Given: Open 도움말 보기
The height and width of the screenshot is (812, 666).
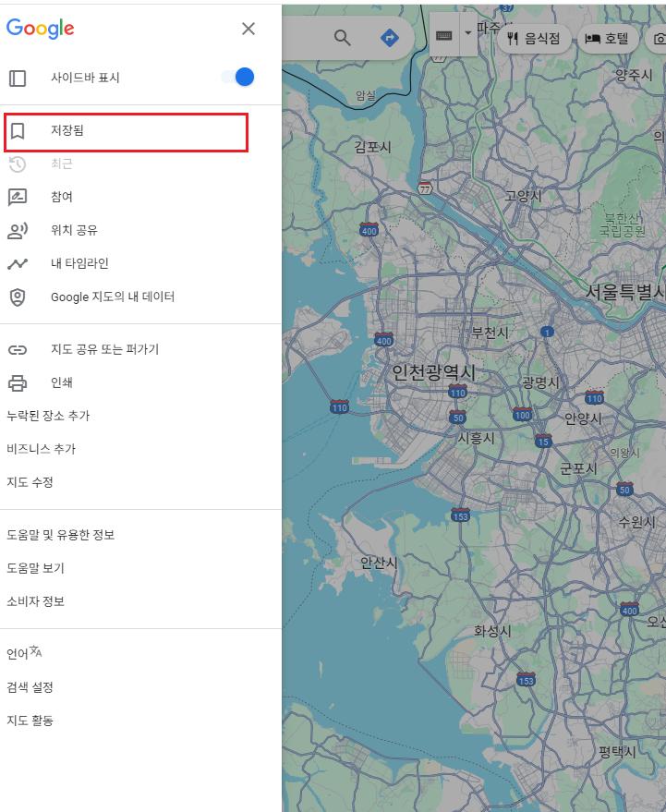Looking at the screenshot, I should [x=35, y=568].
